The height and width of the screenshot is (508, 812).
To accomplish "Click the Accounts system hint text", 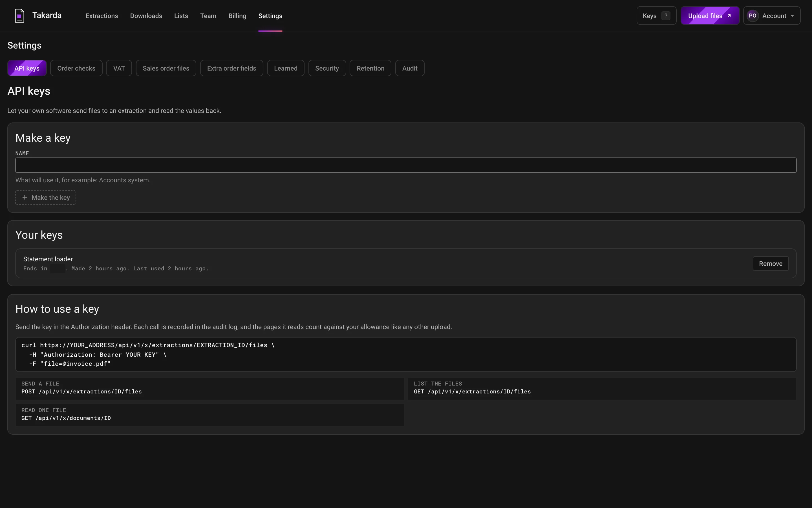I will tap(83, 180).
